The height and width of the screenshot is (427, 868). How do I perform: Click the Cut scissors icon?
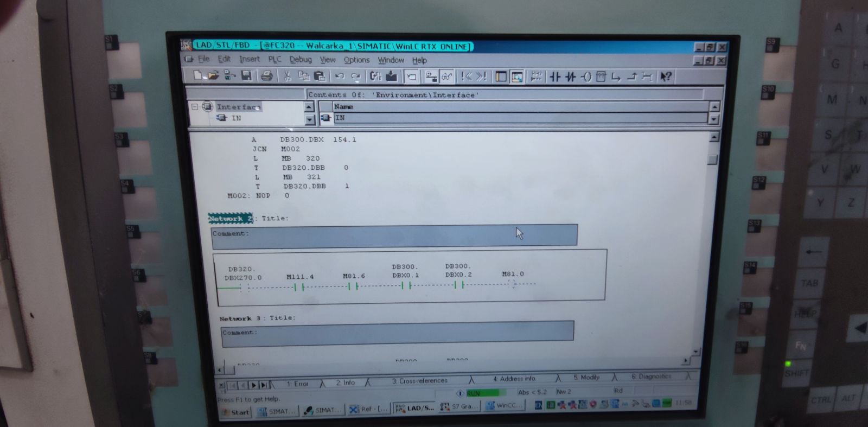tap(287, 76)
